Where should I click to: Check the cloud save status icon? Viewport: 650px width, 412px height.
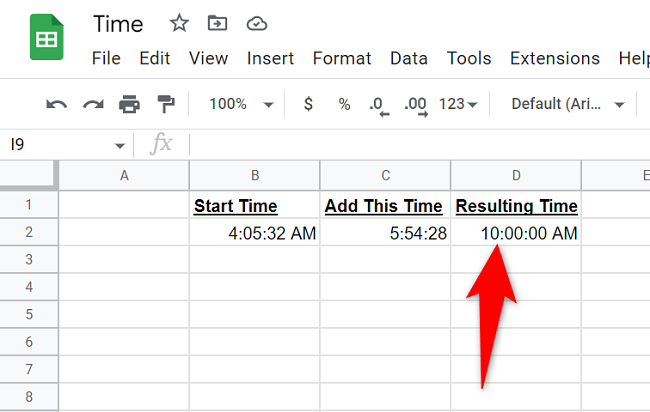point(257,24)
